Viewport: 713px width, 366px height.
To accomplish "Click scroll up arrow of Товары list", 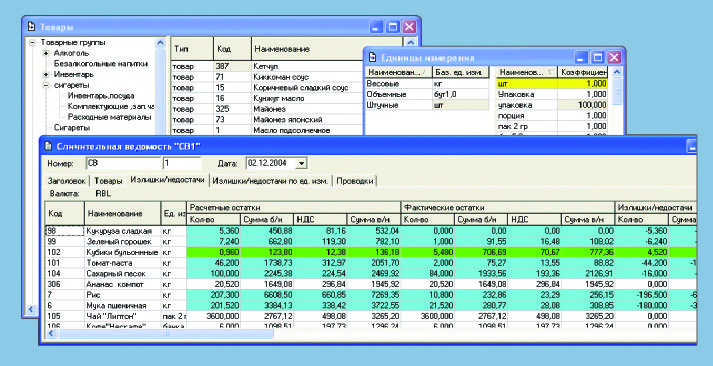I will [x=410, y=43].
